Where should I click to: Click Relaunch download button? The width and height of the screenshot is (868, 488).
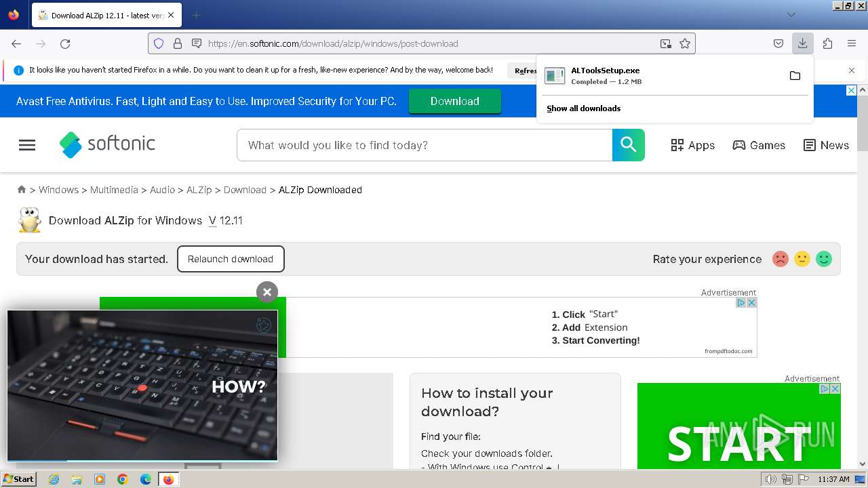click(231, 259)
